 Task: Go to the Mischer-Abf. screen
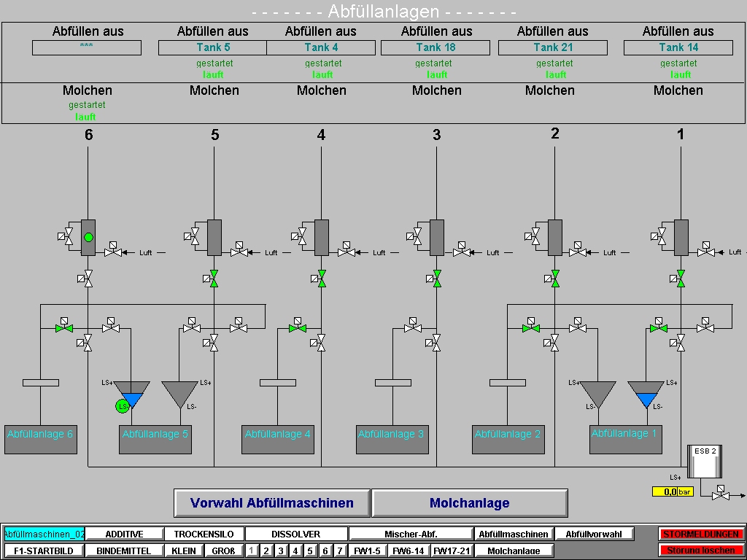pyautogui.click(x=410, y=534)
